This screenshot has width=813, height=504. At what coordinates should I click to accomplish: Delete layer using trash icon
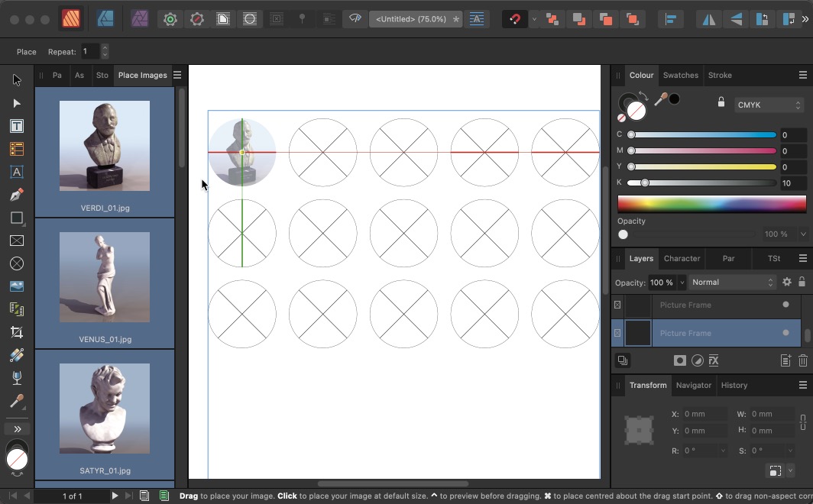coord(803,360)
